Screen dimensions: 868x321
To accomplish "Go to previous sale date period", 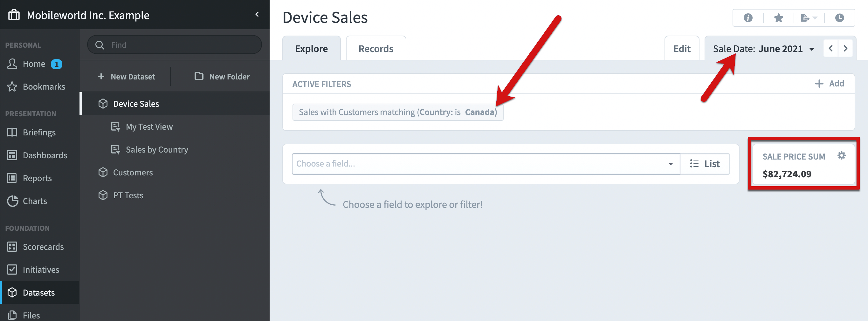I will pos(830,49).
